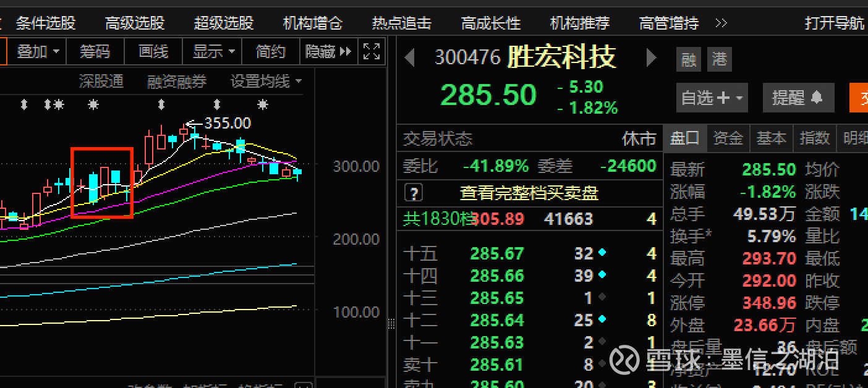Click 查看完整档买卖盘 link
The height and width of the screenshot is (388, 868).
click(529, 193)
